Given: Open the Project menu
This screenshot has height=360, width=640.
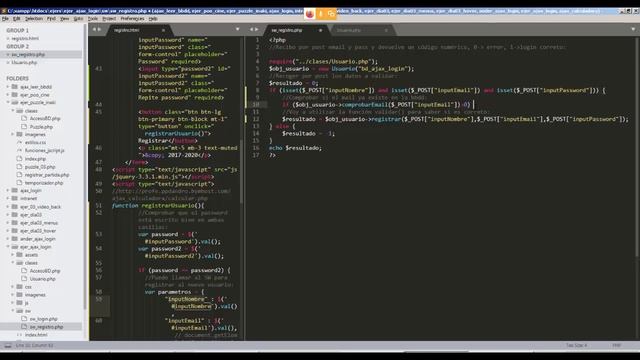Looking at the screenshot, I should click(109, 19).
